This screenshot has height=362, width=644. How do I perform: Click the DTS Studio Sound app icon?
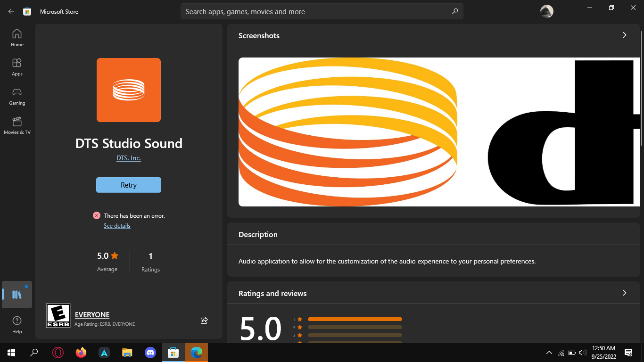129,90
